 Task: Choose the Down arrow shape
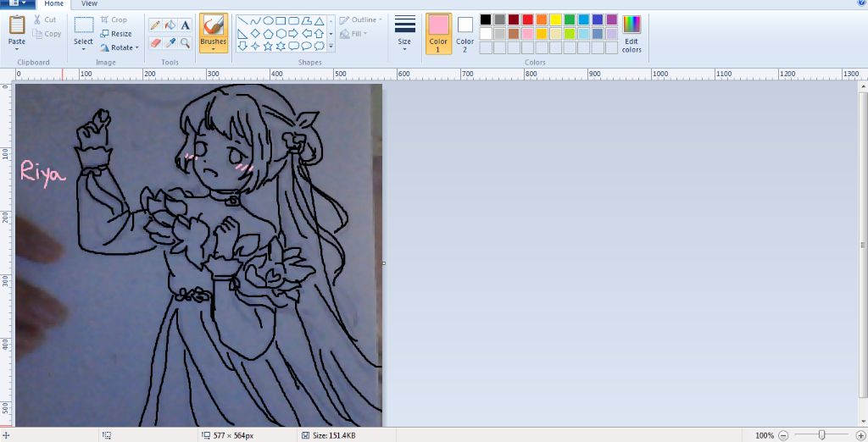pos(242,46)
